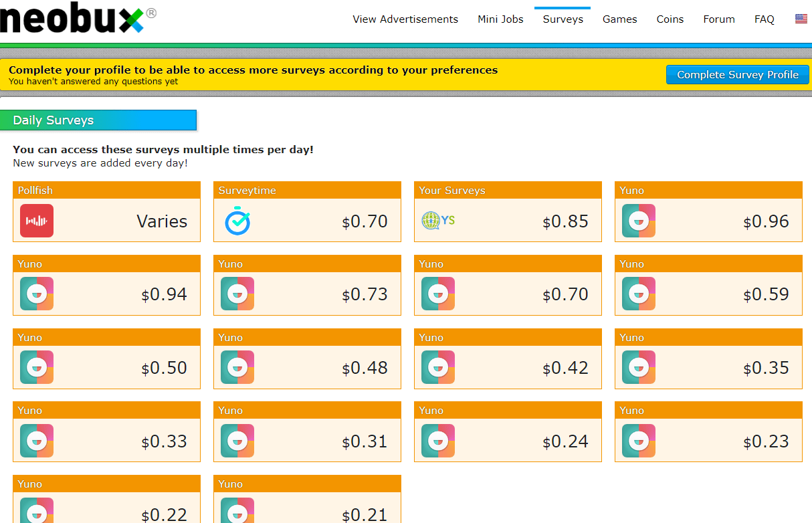Click the Pollfish red waveform icon
Screen dimensions: 812x523
37,221
